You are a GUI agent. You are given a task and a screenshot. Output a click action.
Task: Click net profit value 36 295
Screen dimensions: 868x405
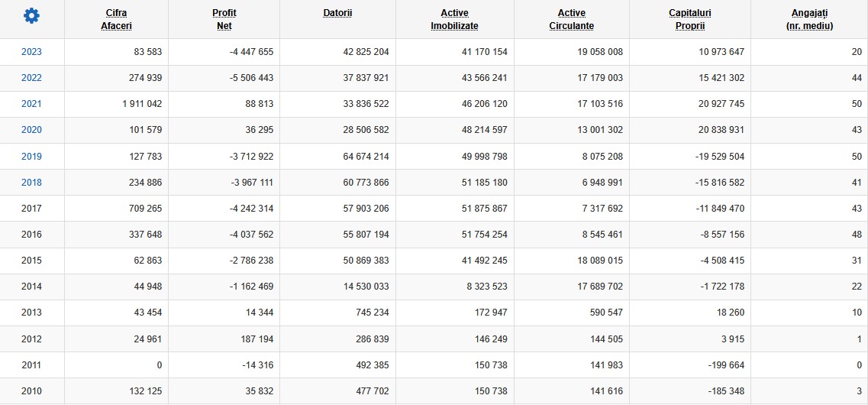(x=259, y=130)
